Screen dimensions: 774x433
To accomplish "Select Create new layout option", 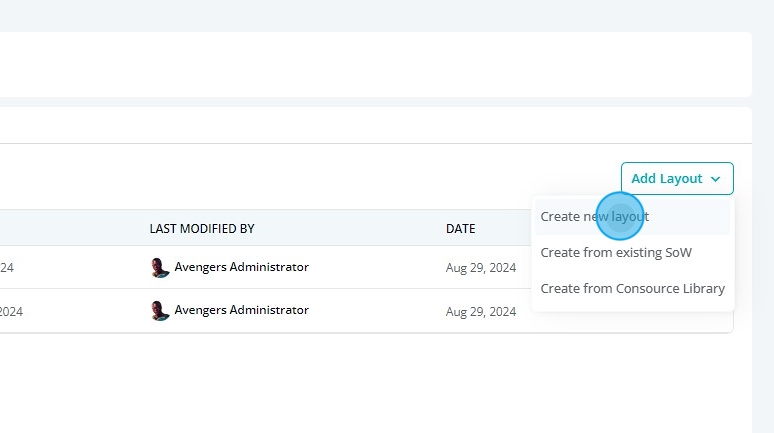I will pyautogui.click(x=594, y=216).
